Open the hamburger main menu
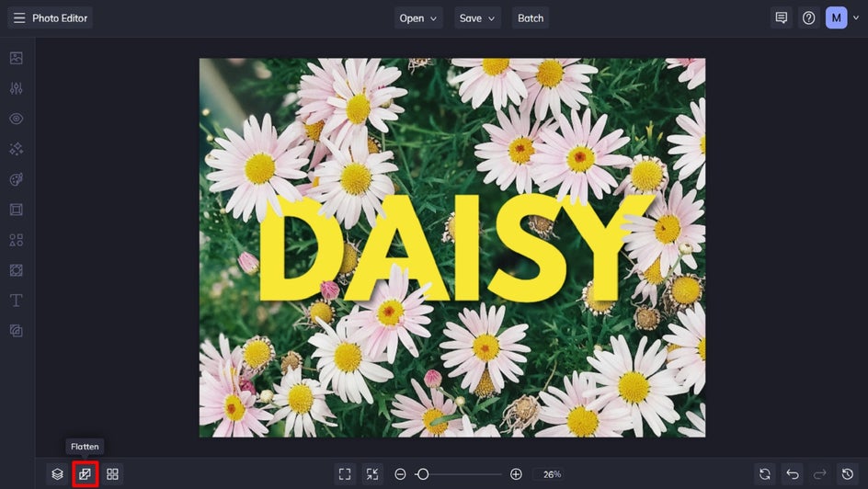This screenshot has height=489, width=868. click(18, 18)
